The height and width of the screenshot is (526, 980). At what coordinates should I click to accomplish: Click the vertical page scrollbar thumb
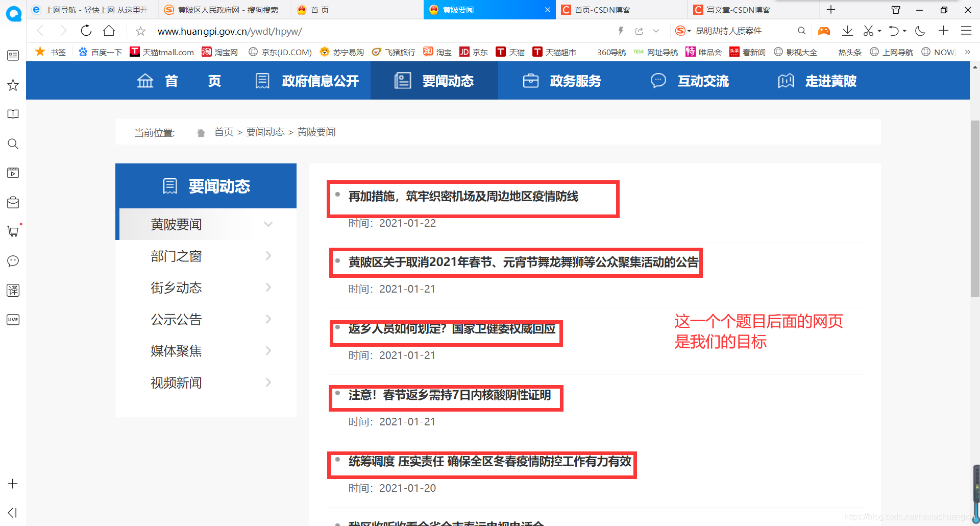click(975, 208)
